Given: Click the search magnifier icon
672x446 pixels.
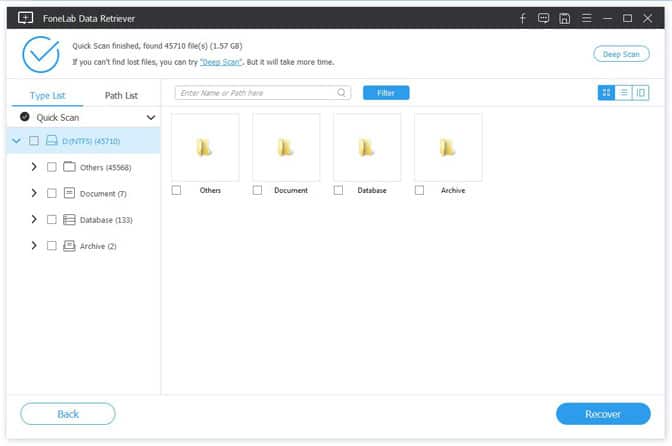Looking at the screenshot, I should click(342, 93).
